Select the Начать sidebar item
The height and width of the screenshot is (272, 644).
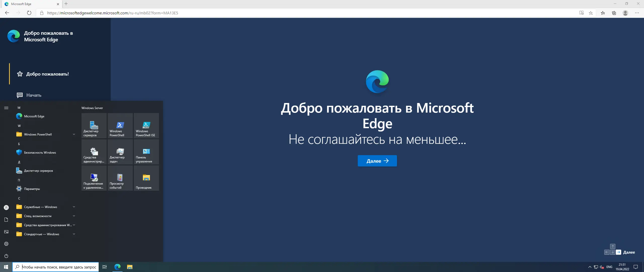tap(34, 95)
